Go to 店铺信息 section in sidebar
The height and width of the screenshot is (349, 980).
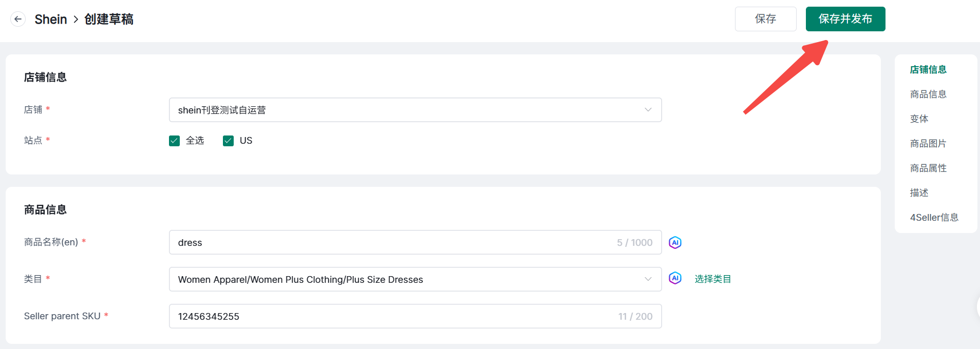point(928,70)
